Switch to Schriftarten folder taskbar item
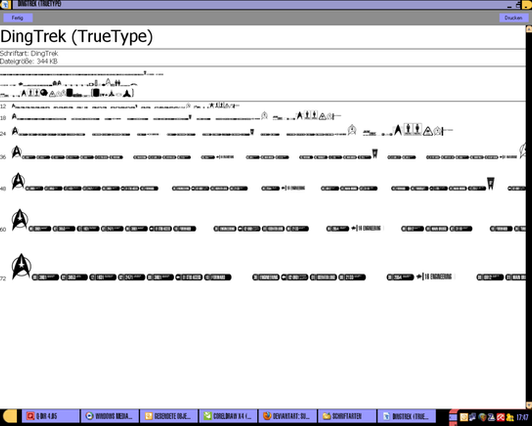 tap(346, 416)
